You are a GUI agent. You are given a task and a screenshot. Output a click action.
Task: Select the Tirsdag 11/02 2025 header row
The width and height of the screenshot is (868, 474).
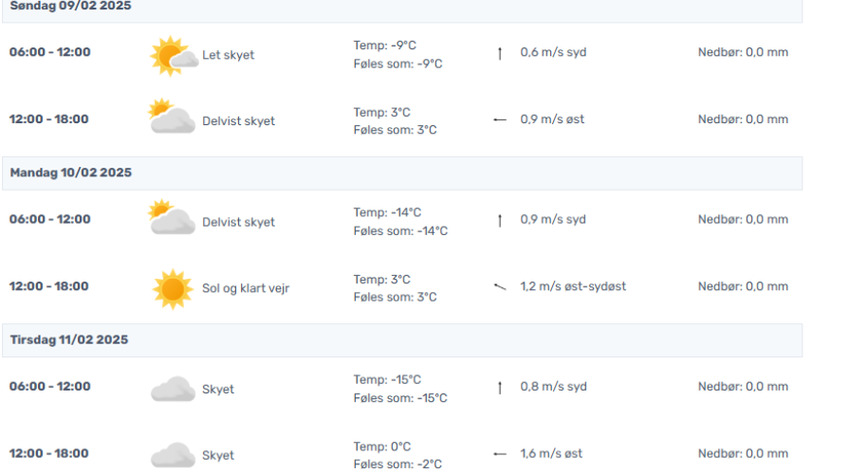[x=402, y=340]
